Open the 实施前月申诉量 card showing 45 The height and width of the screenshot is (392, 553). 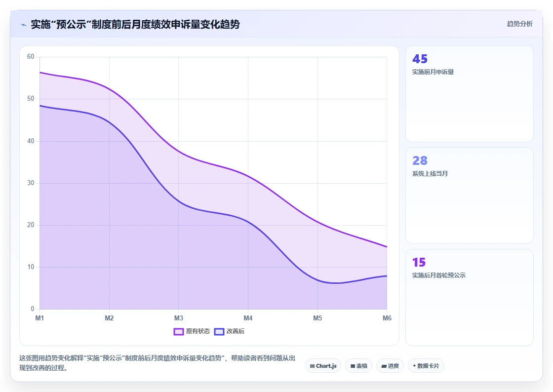click(470, 94)
